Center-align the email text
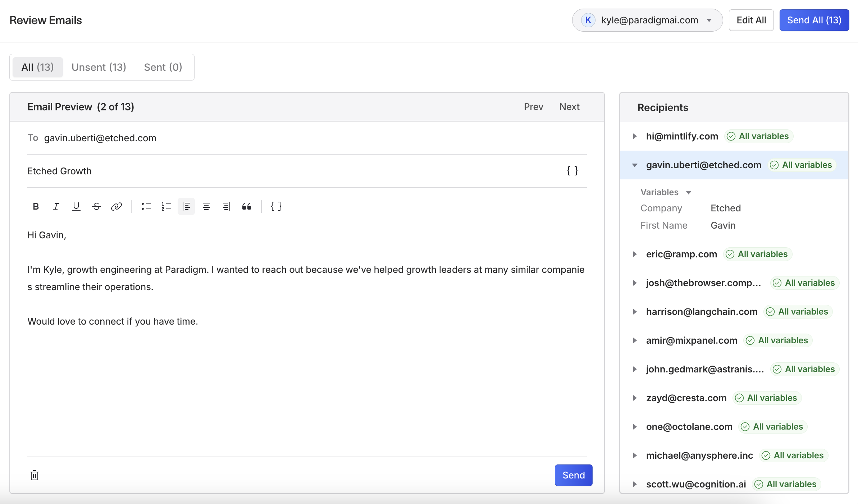The width and height of the screenshot is (858, 504). [x=206, y=206]
